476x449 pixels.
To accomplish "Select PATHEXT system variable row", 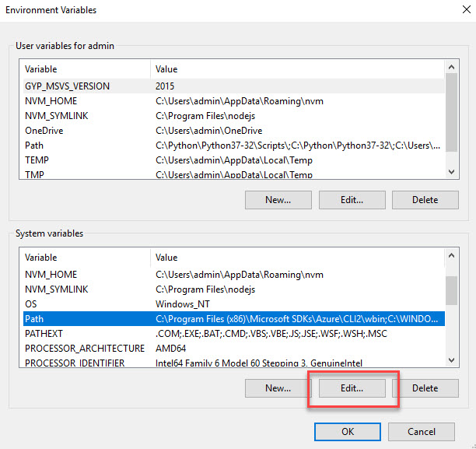I will (44, 334).
